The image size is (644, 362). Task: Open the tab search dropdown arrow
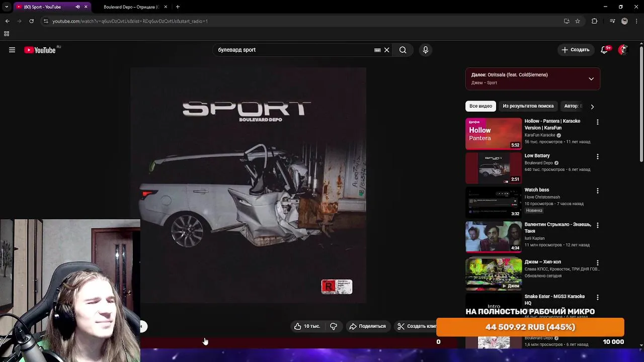tap(7, 7)
